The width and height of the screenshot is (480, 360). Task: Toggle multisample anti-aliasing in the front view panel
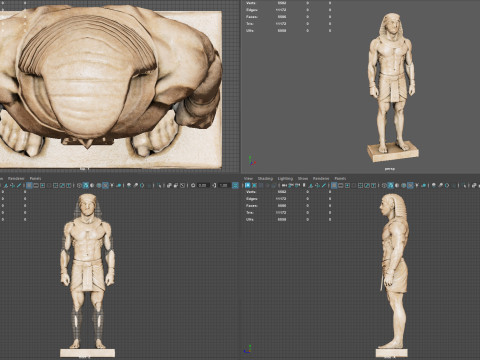click(142, 185)
